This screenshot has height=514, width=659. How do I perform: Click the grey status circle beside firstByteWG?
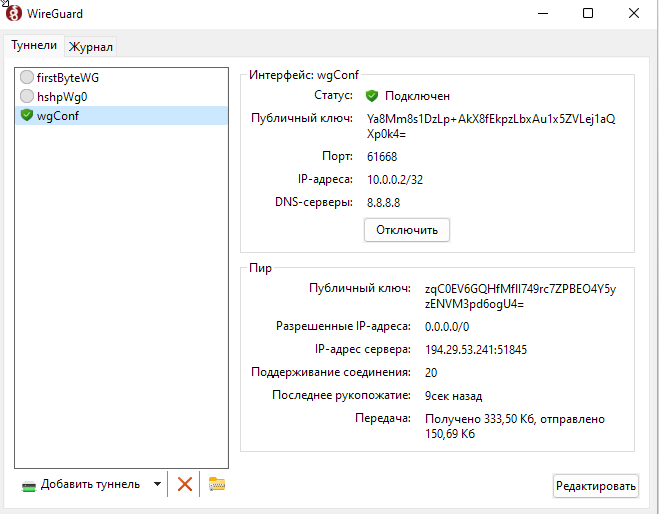coord(26,77)
